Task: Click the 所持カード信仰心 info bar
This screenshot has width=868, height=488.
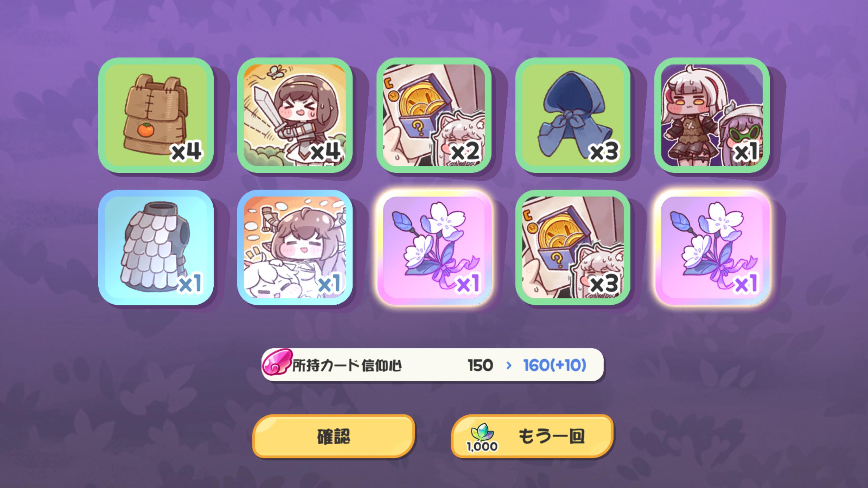Action: [x=433, y=365]
